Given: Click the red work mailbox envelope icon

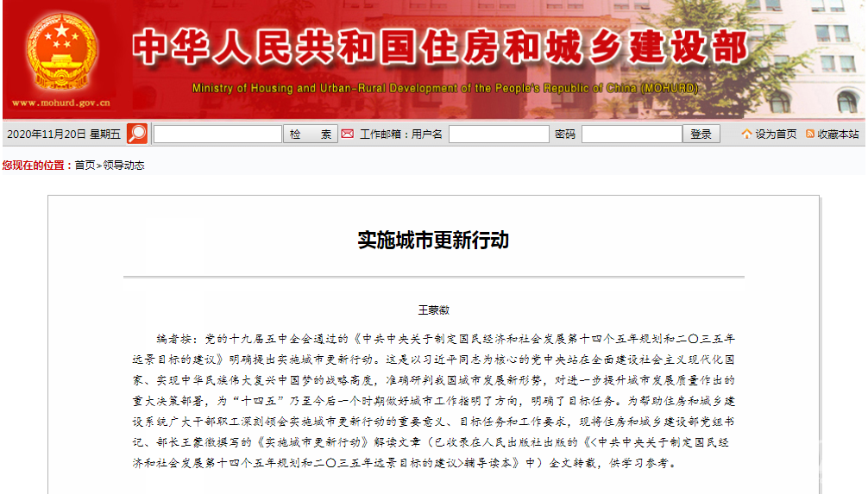Looking at the screenshot, I should (348, 134).
